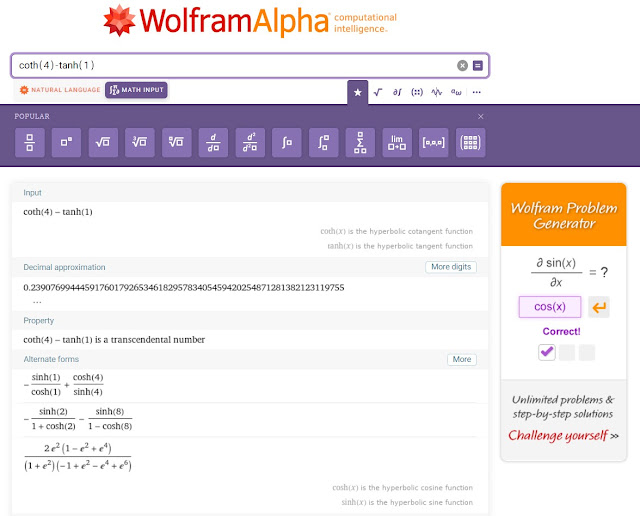This screenshot has width=640, height=516.
Task: Click More for alternate forms
Action: [x=462, y=359]
